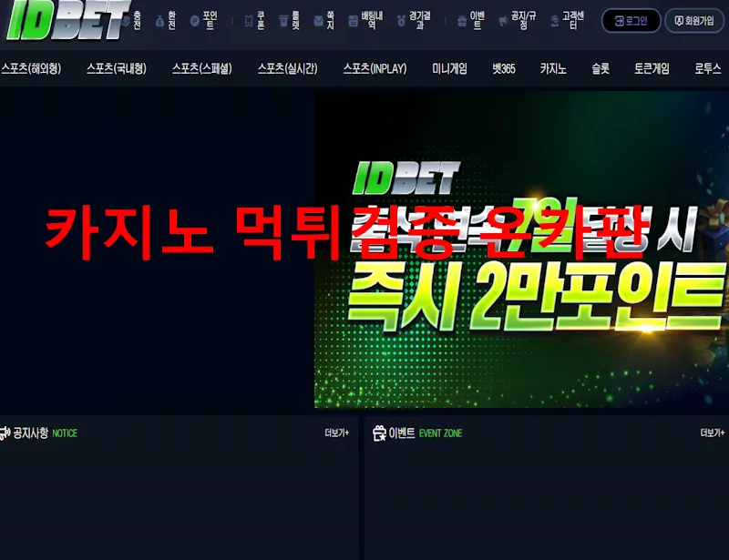Open the 벳365 tab
729x560 pixels.
504,69
